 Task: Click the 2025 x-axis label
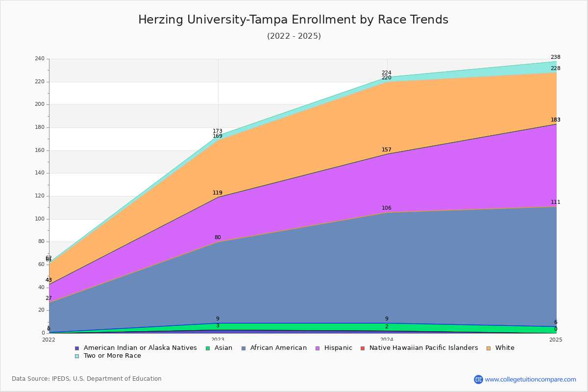click(x=556, y=340)
